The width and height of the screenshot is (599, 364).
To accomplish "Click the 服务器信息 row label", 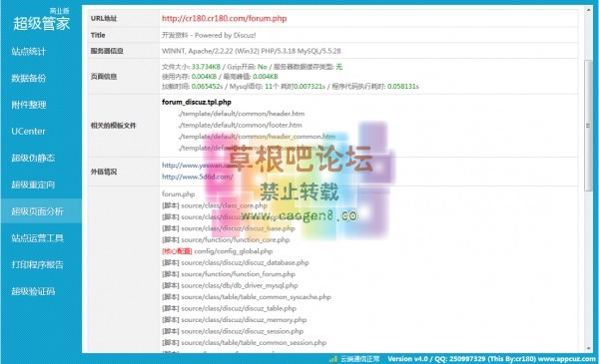I will 107,51.
